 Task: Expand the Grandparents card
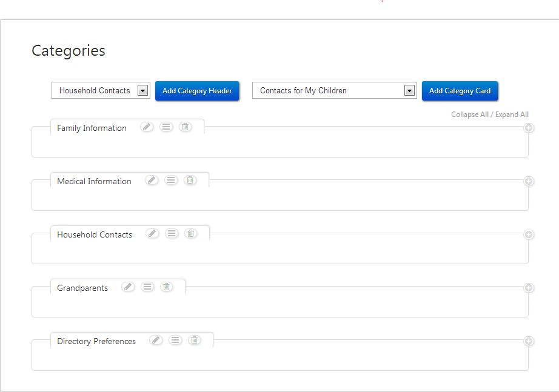point(528,288)
